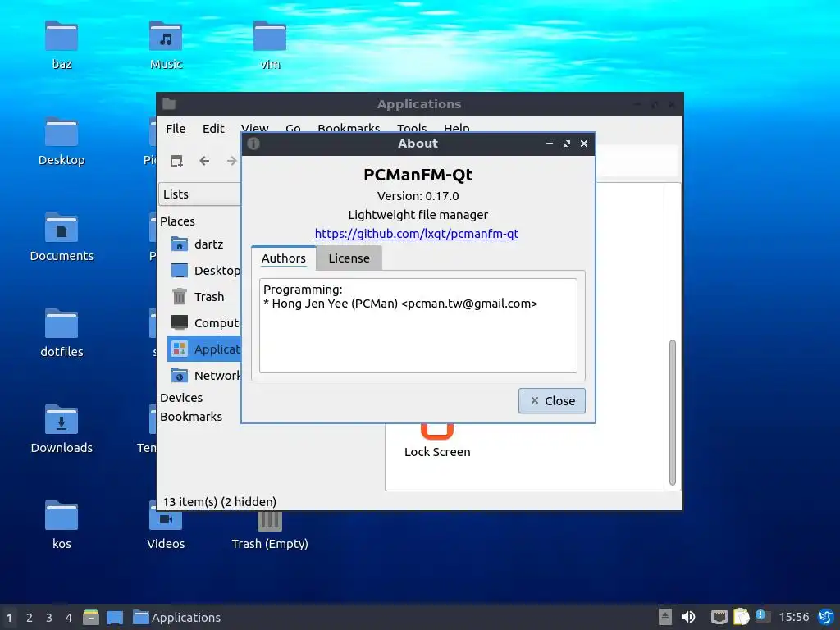Viewport: 840px width, 630px height.
Task: Open the pcmanfm-qt GitHub link
Action: point(416,234)
